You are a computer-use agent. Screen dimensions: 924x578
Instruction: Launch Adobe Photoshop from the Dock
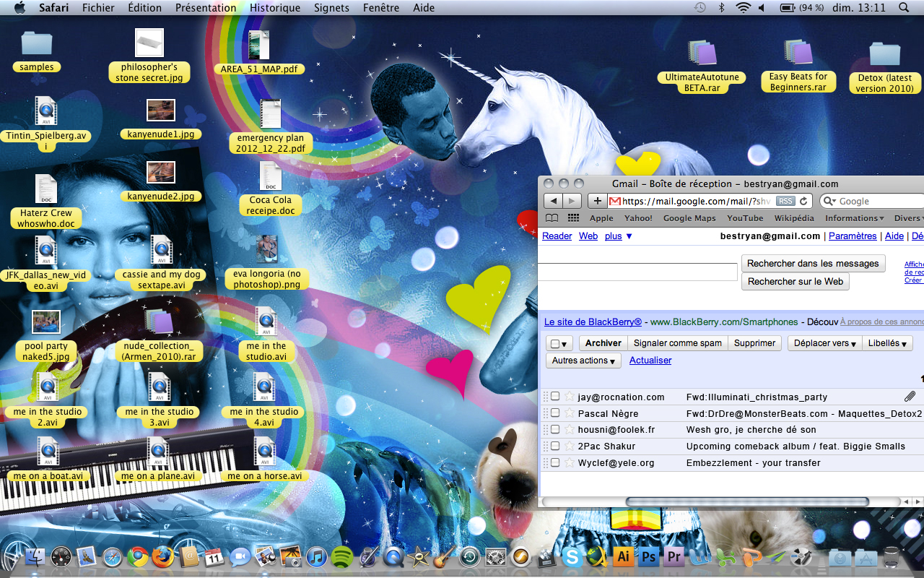(648, 557)
